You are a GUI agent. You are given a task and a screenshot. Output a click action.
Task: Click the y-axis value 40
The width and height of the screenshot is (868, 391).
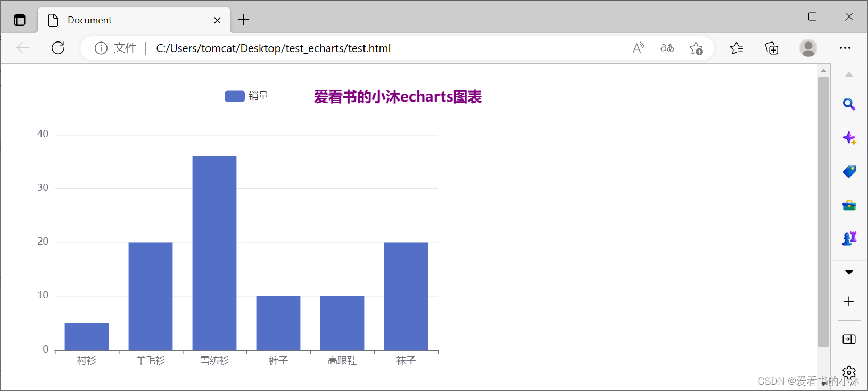(x=43, y=134)
